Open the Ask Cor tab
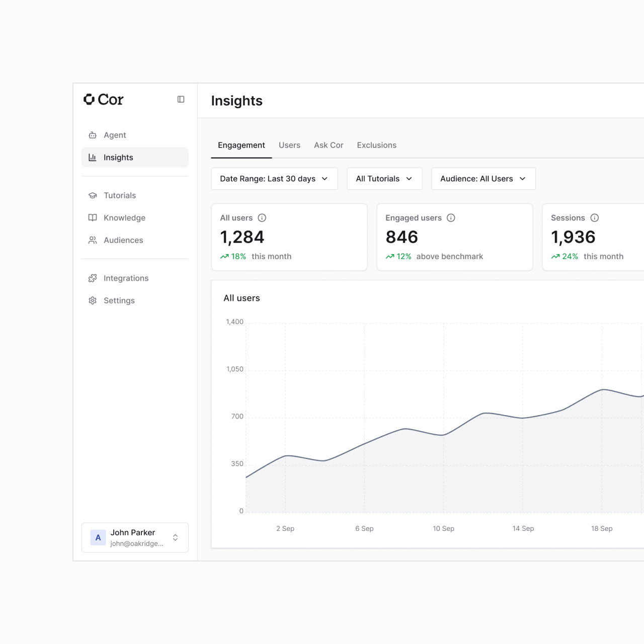644x644 pixels. coord(329,145)
